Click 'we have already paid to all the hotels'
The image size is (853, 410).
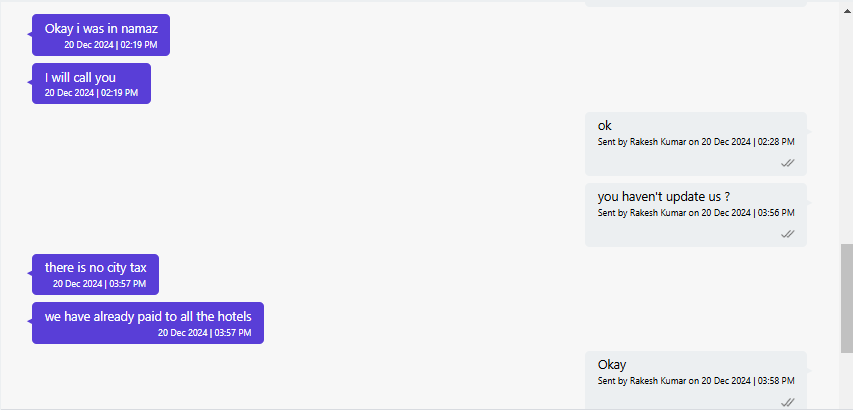(x=148, y=316)
